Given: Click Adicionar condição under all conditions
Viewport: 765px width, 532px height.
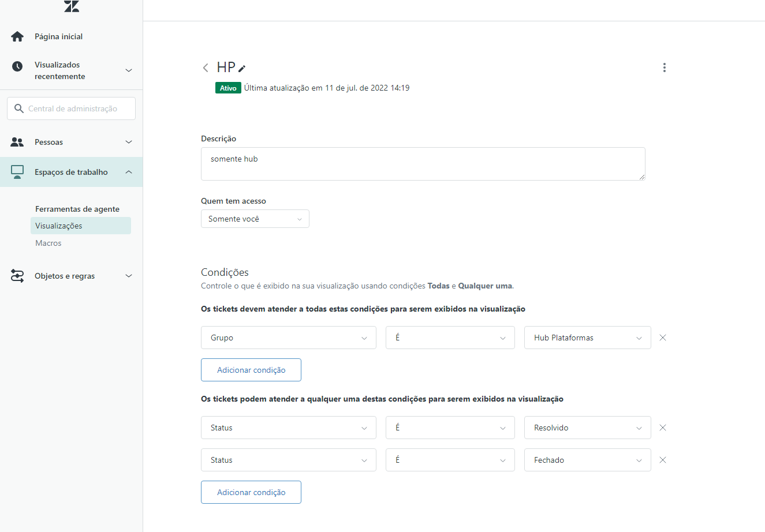Looking at the screenshot, I should point(251,370).
